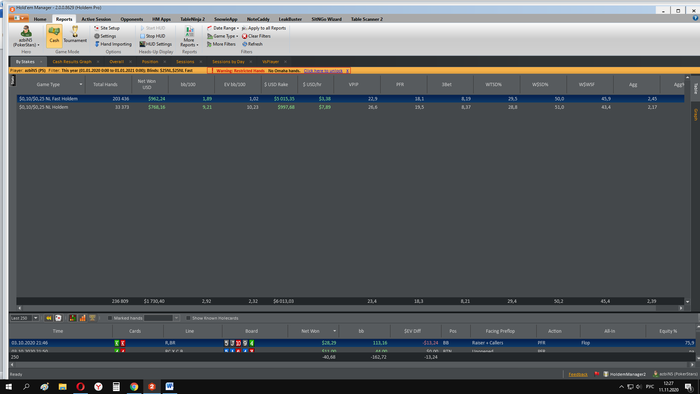Screen dimensions: 700x394
Task: Open Calculator from taskbar
Action: [116, 386]
